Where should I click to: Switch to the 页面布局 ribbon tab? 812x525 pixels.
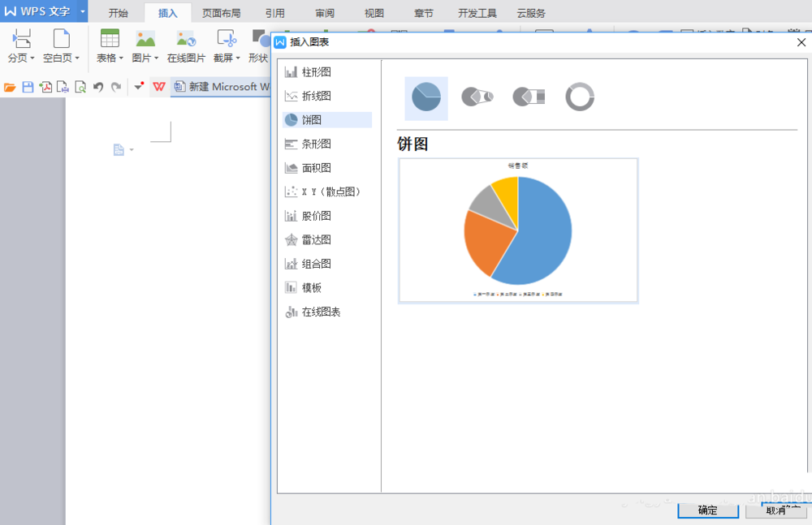coord(221,12)
